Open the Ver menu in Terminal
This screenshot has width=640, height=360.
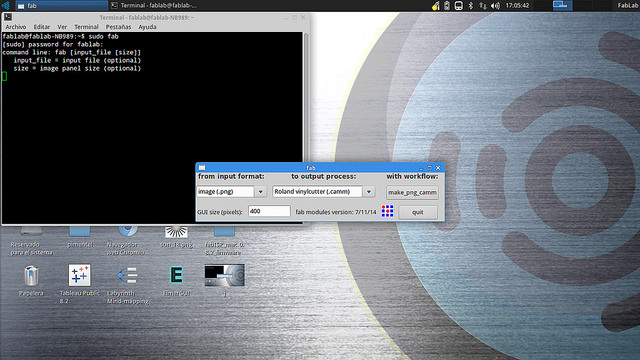(62, 27)
